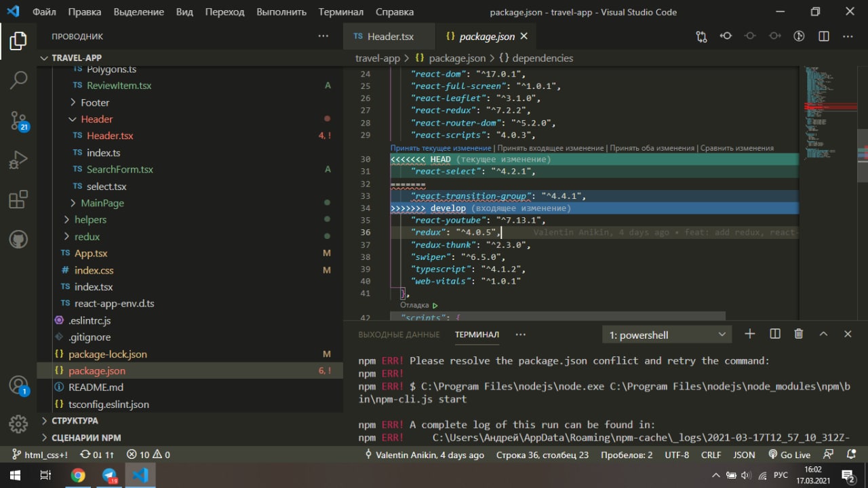
Task: Expand the Footer folder
Action: (x=94, y=102)
